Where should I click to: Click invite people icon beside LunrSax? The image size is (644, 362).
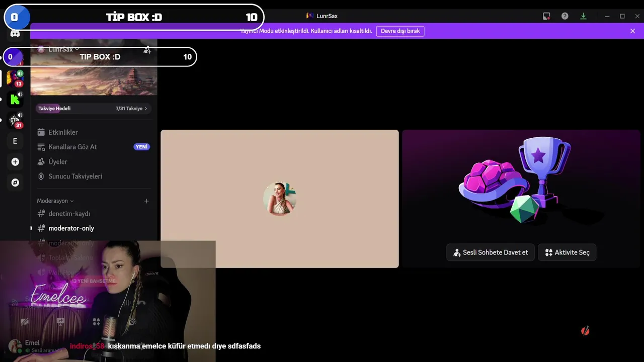[x=147, y=50]
